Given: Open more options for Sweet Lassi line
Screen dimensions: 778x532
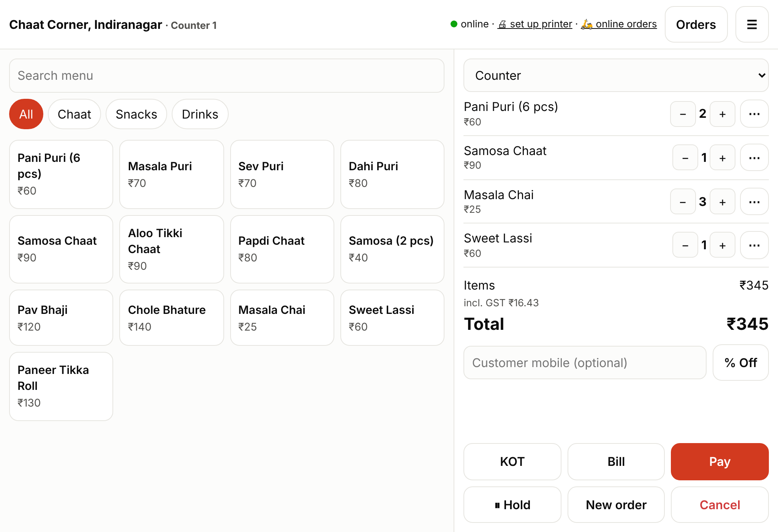Looking at the screenshot, I should (x=754, y=245).
